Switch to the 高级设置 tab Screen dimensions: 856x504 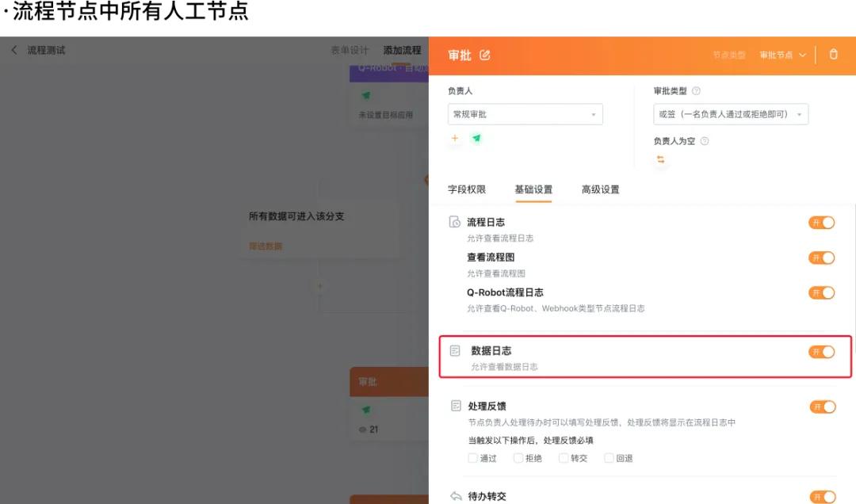point(600,189)
